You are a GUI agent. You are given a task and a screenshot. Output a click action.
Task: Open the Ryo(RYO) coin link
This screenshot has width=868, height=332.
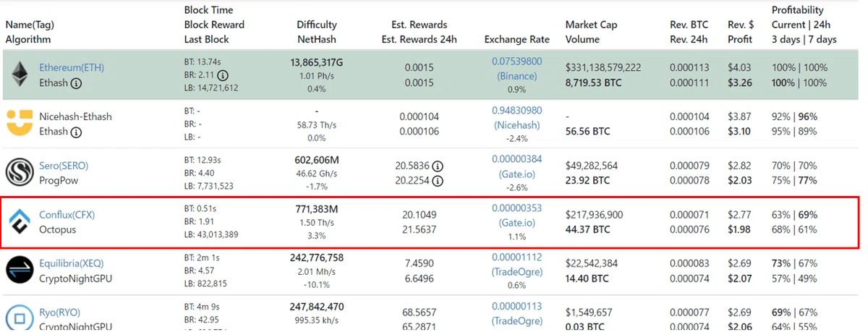[59, 312]
